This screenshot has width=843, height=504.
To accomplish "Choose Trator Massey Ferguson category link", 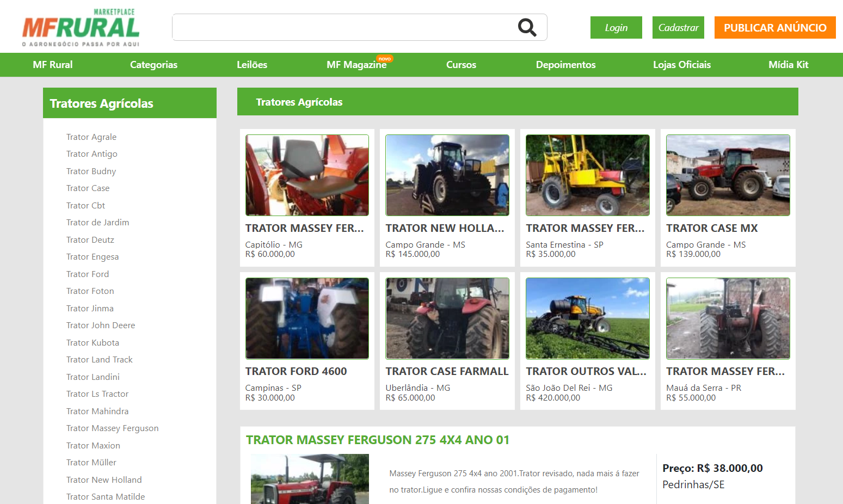I will pyautogui.click(x=112, y=428).
